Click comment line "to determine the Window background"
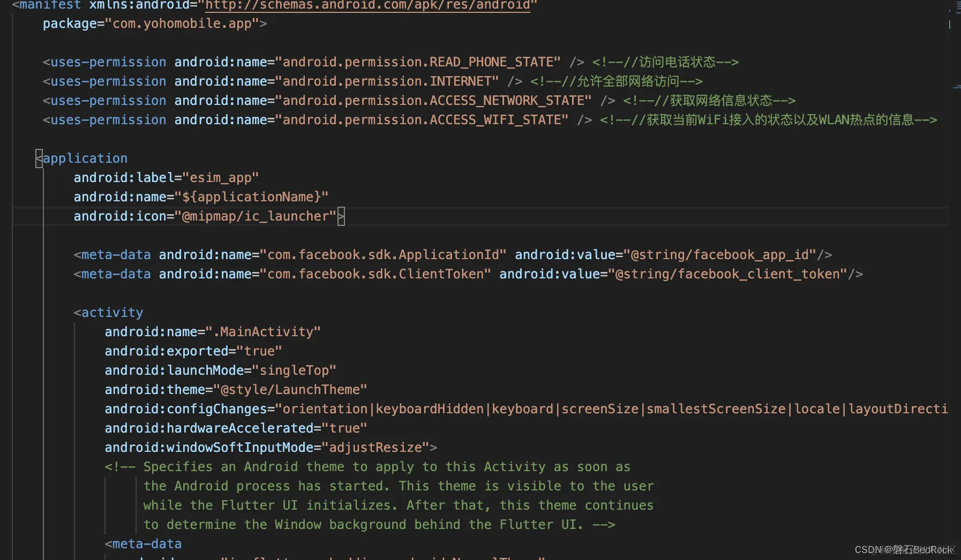The width and height of the screenshot is (961, 560). tap(379, 525)
